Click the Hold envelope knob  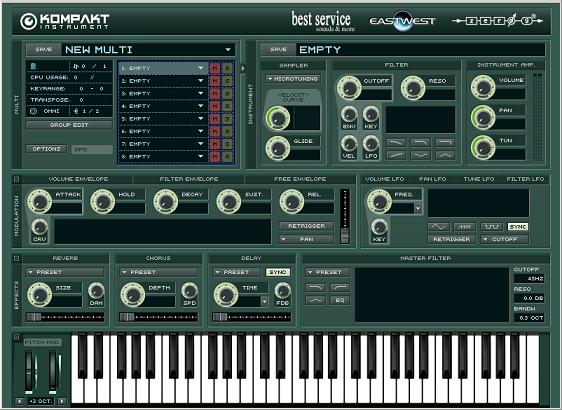103,201
